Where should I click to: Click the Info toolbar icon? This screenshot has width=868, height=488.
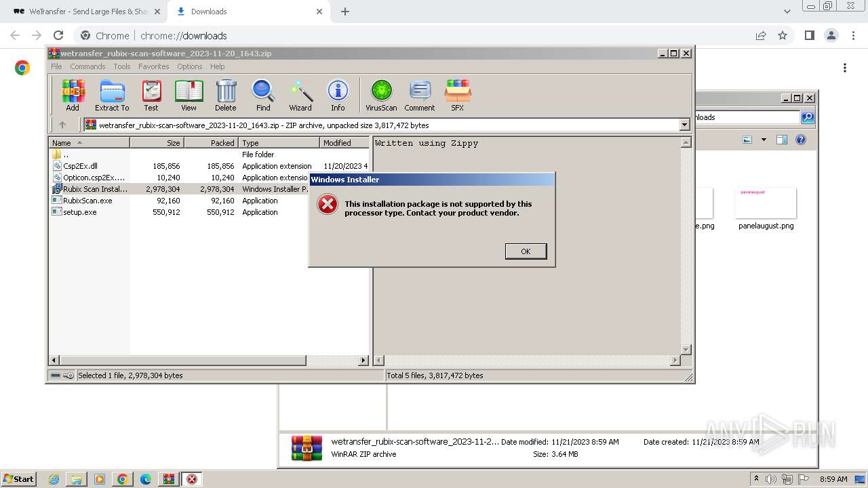coord(338,95)
